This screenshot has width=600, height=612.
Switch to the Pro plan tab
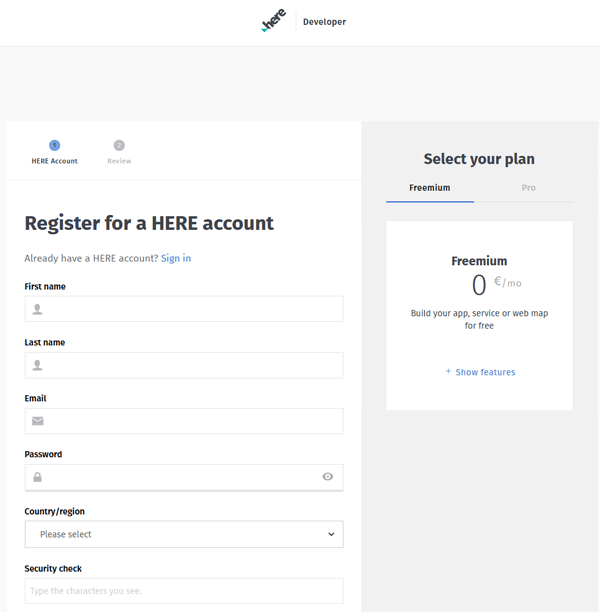point(529,188)
